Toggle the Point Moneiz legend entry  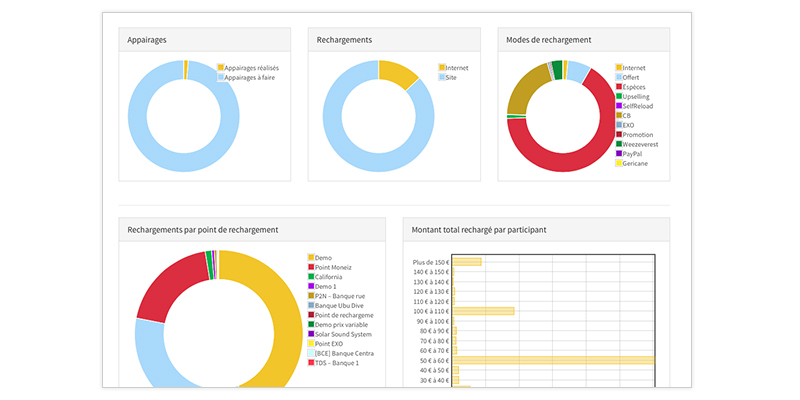pyautogui.click(x=330, y=267)
